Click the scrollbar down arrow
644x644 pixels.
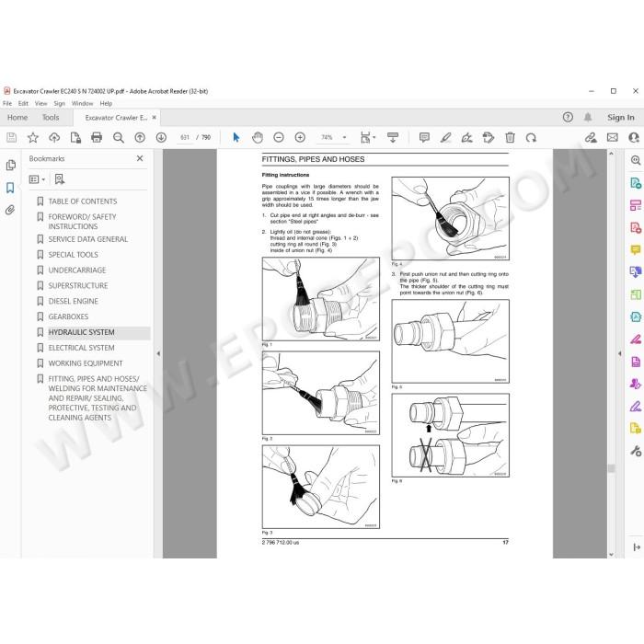pyautogui.click(x=611, y=554)
